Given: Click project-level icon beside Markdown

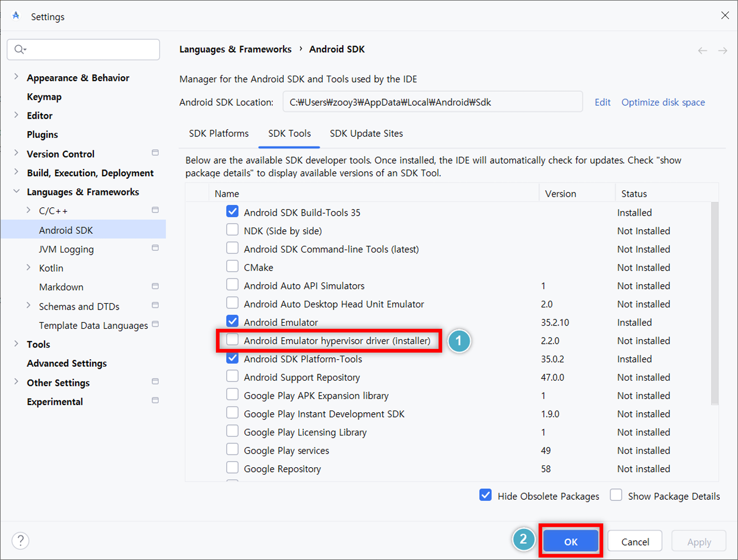Looking at the screenshot, I should point(155,286).
